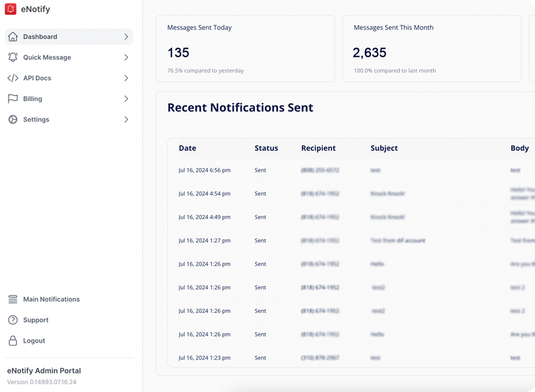Click the Support link
This screenshot has width=535, height=392.
point(35,320)
